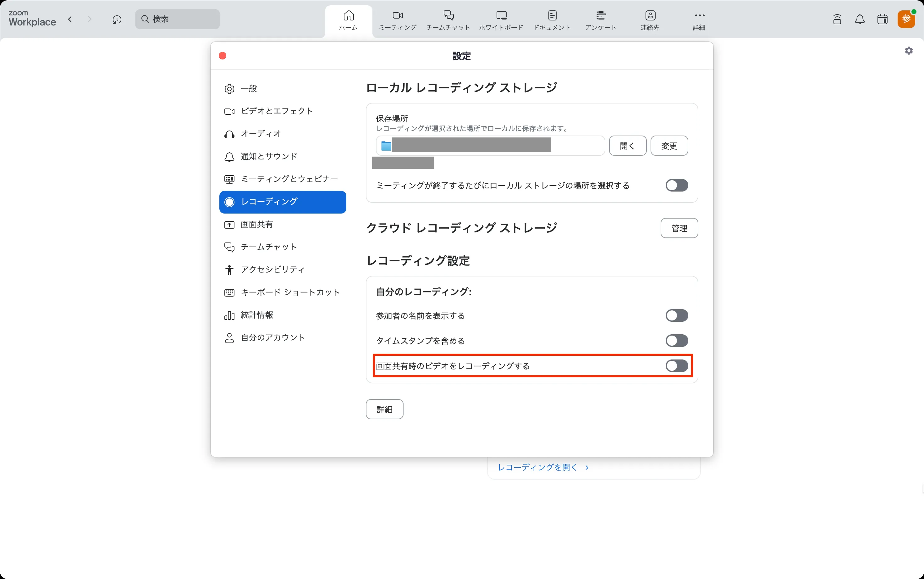Click the back navigation chevron

(x=70, y=19)
